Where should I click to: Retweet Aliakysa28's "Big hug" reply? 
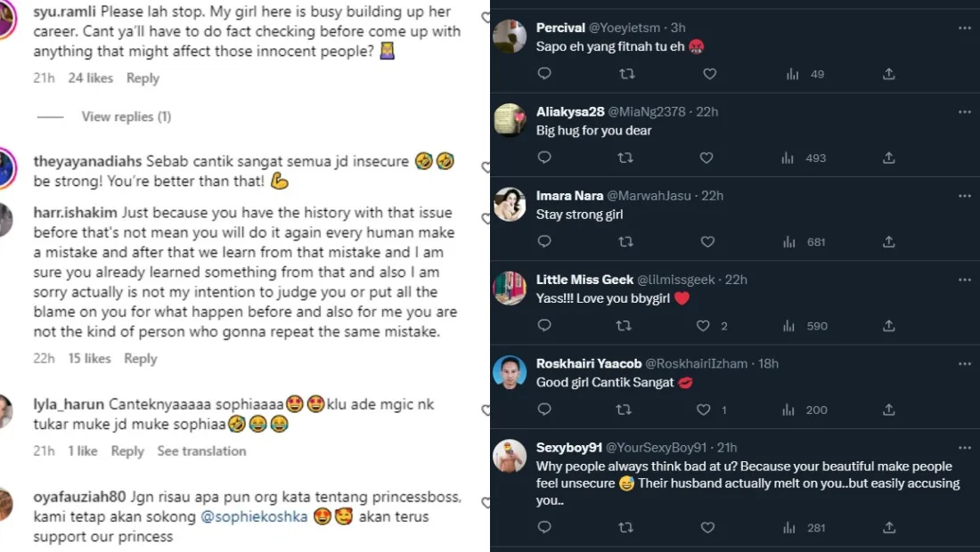point(626,158)
